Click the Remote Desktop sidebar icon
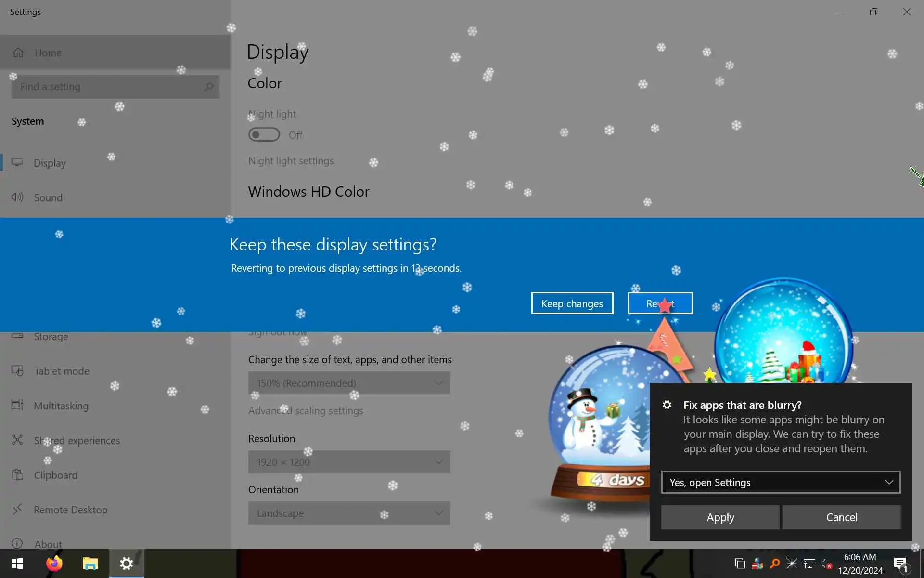 [17, 510]
